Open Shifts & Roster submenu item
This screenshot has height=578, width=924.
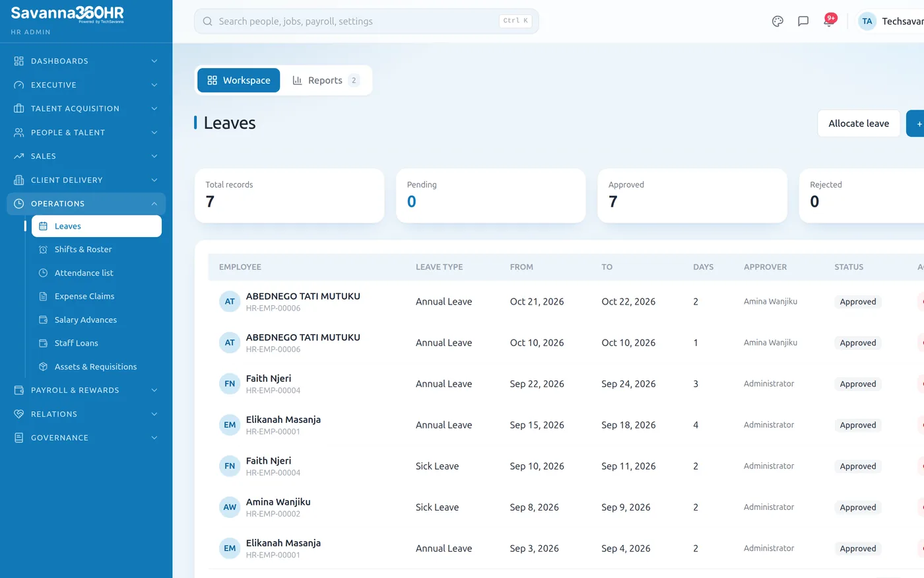pyautogui.click(x=96, y=249)
